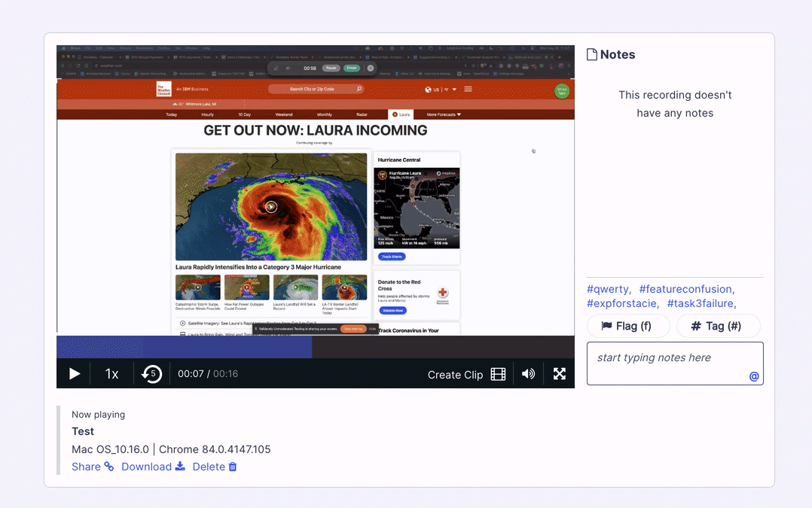Open Catastrophic Storm Surge thumbnail

click(198, 287)
